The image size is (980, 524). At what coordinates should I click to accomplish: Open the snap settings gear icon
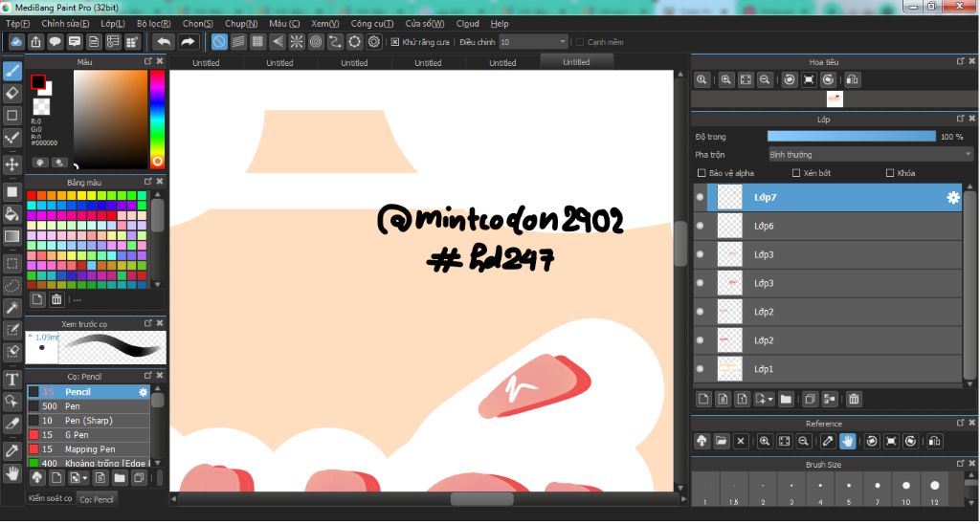374,42
